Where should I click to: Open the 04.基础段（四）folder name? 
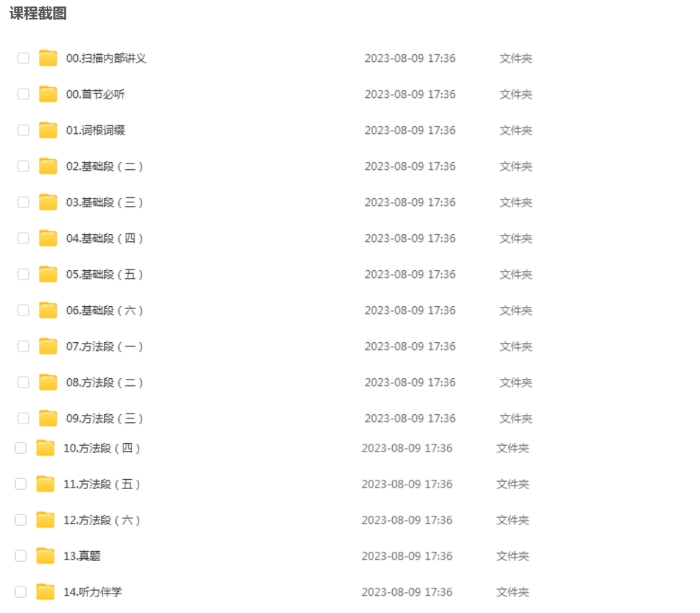105,238
